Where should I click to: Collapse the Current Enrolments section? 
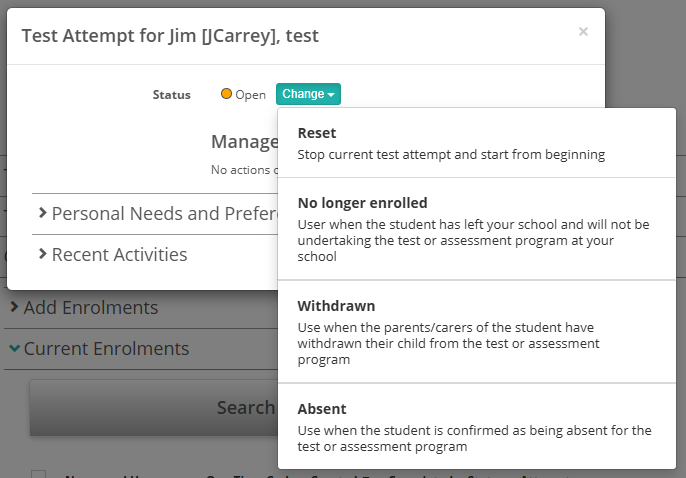coord(105,349)
